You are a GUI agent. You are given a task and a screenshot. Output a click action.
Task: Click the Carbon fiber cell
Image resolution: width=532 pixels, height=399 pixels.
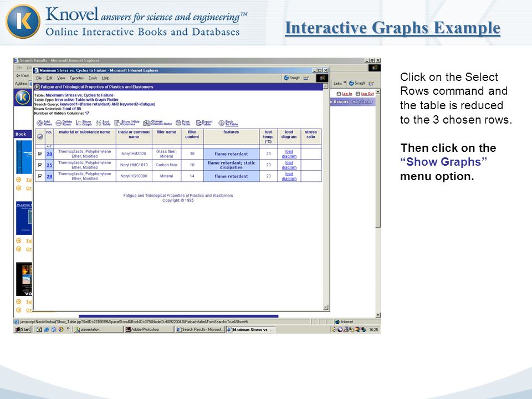[x=166, y=165]
